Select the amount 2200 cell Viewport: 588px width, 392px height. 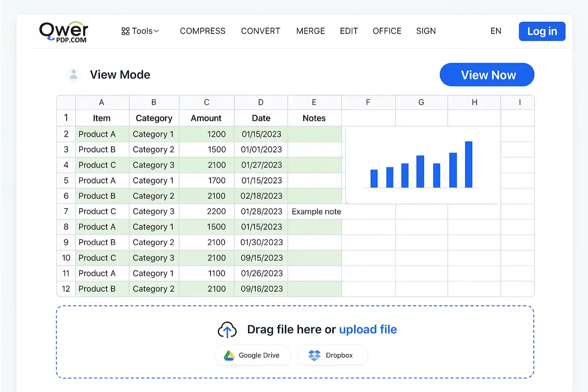pyautogui.click(x=207, y=211)
